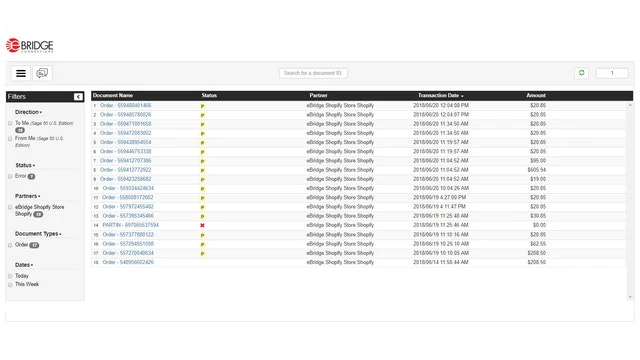This screenshot has height=360, width=640.
Task: Sort by Document Name column header
Action: coord(113,96)
